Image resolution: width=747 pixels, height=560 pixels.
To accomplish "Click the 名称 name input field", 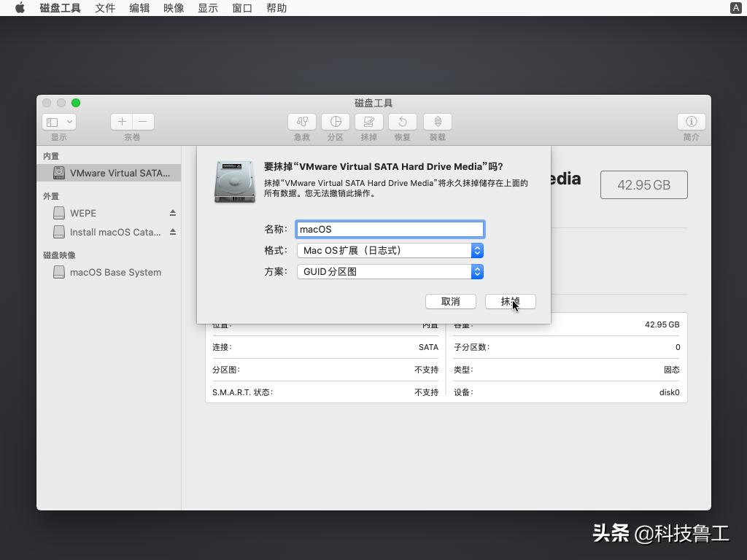I will pos(390,228).
